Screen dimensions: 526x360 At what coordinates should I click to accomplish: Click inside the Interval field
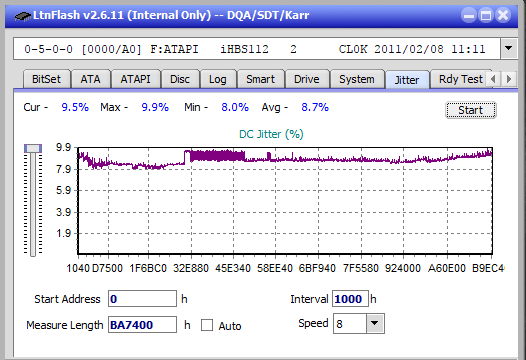350,299
